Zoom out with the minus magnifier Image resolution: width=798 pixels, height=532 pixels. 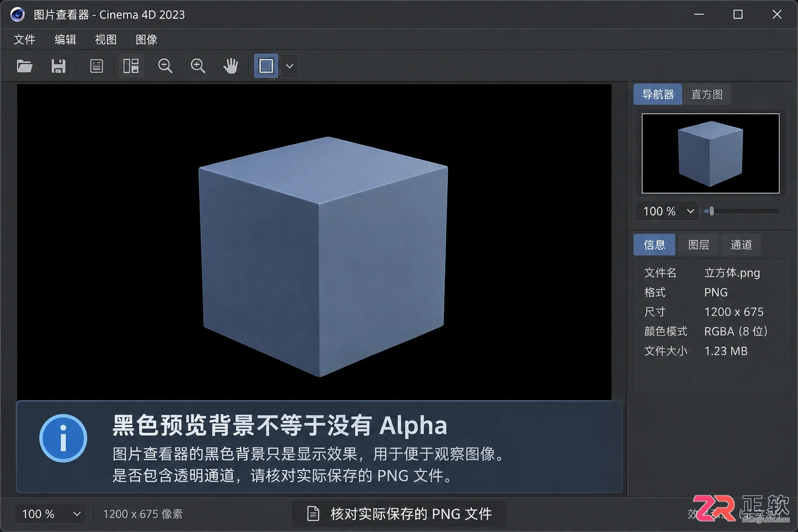165,66
